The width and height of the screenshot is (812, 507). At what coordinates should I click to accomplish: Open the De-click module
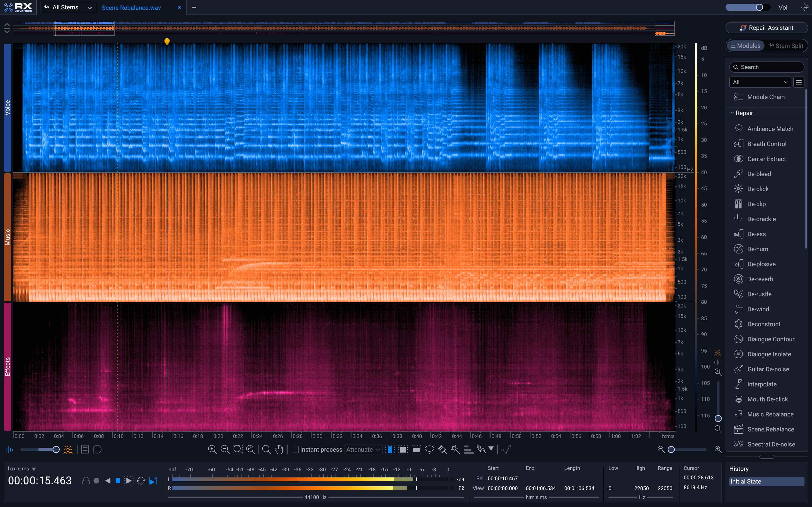tap(758, 189)
